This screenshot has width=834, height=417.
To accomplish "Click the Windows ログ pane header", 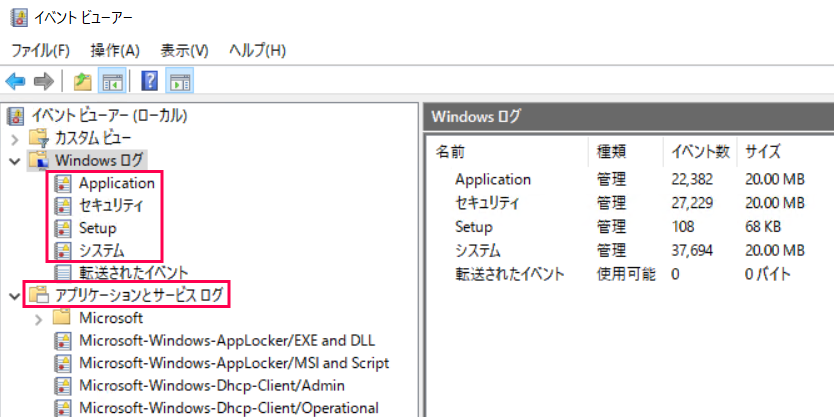I will tap(629, 117).
